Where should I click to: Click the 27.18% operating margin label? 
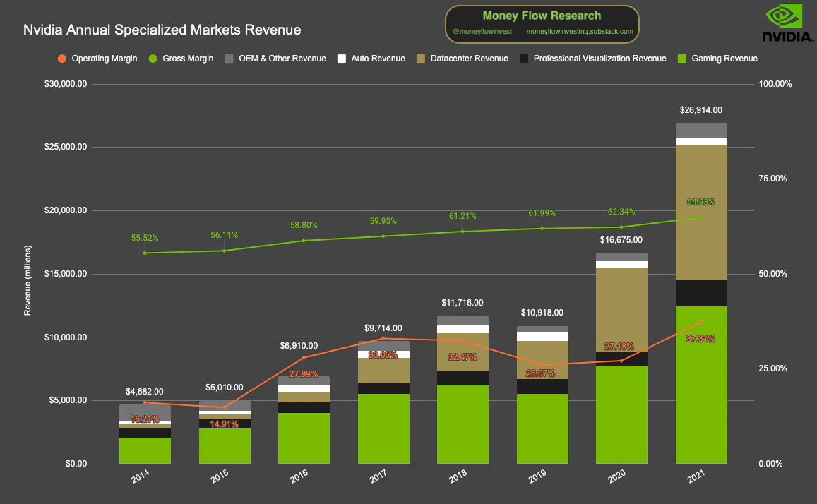pos(619,347)
